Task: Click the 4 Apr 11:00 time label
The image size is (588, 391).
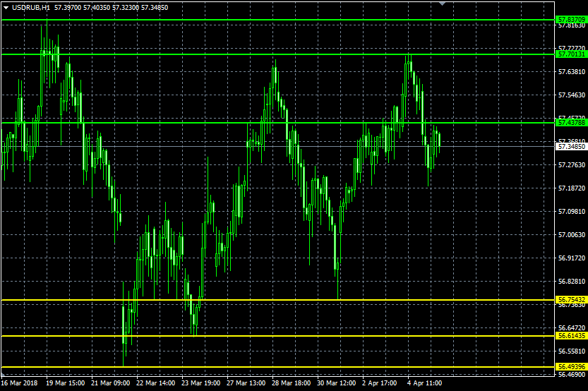Action: 424,383
